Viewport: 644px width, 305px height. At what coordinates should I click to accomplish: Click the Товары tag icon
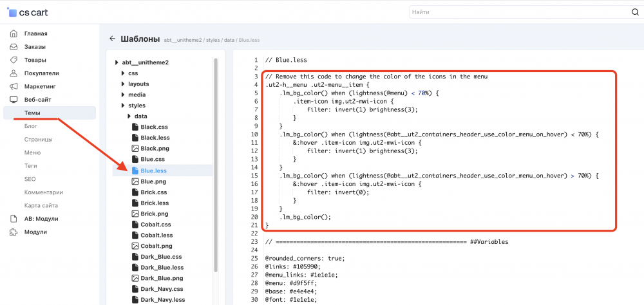tap(14, 60)
